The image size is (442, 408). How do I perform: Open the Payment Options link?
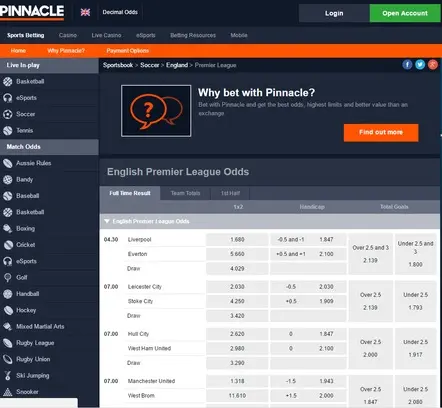128,51
